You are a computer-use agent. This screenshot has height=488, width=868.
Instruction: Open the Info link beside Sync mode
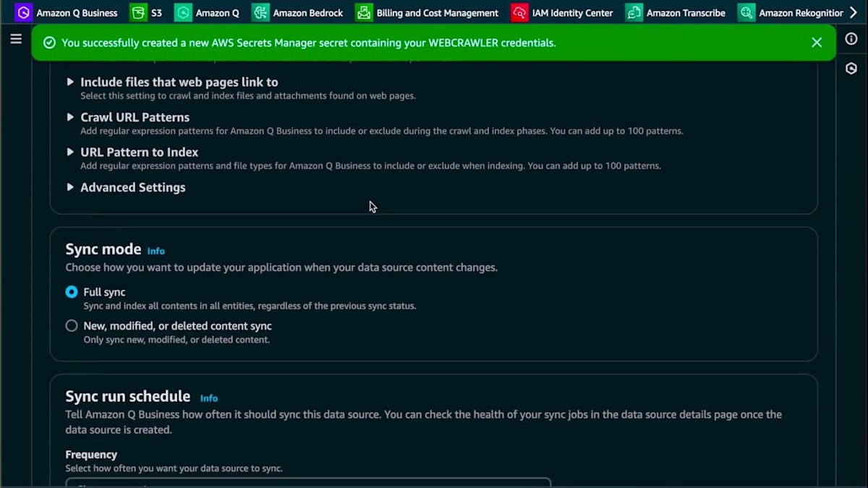coord(156,251)
